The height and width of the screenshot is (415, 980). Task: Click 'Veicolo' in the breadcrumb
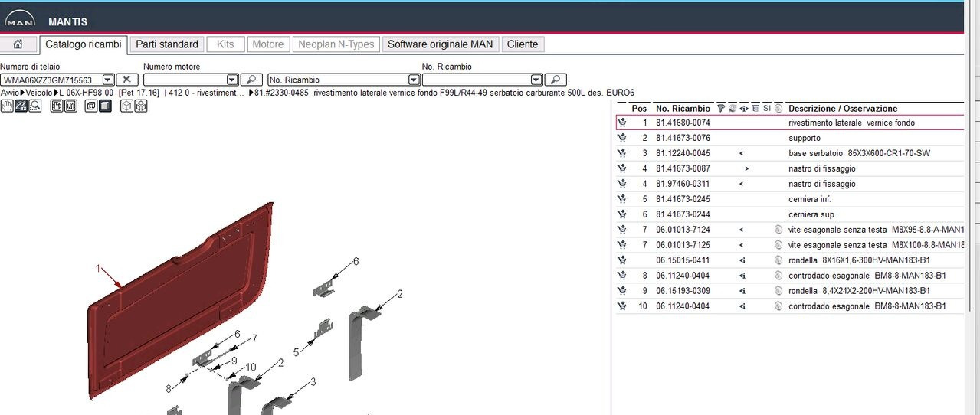39,93
